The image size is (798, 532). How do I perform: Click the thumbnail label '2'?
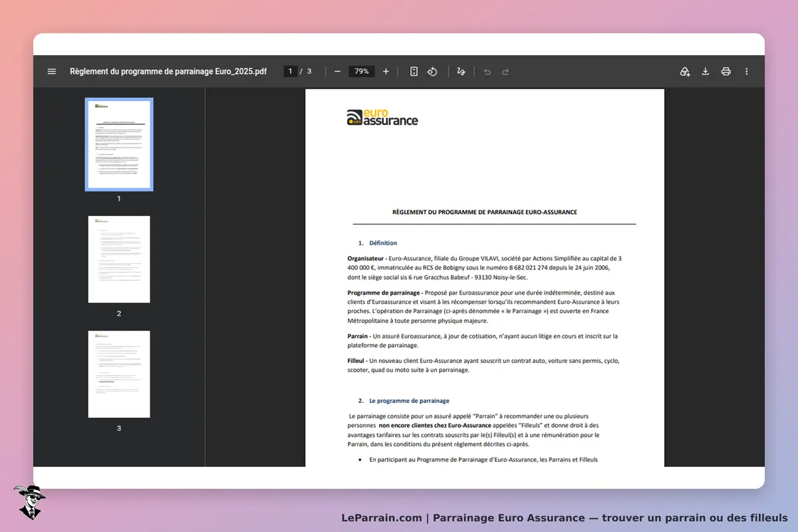[119, 313]
